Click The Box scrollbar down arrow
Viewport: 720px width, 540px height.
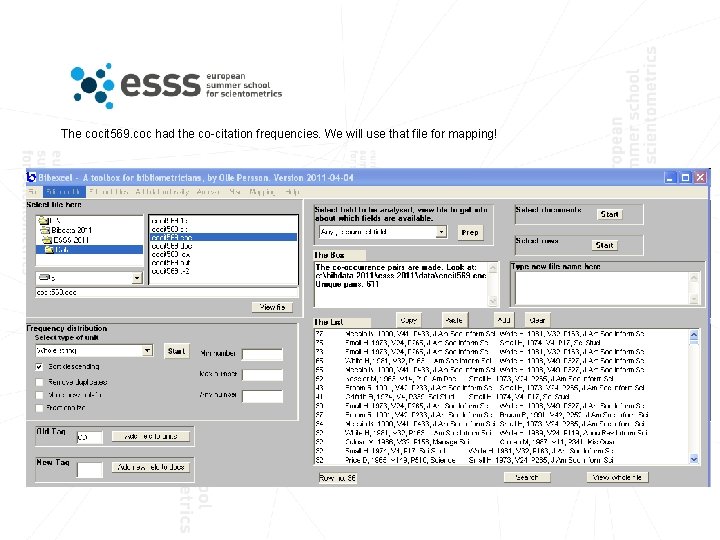point(493,301)
